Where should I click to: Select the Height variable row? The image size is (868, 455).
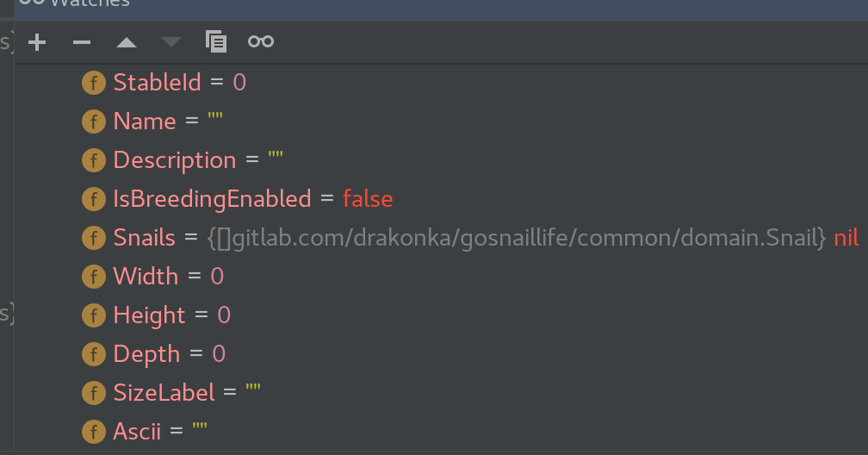tap(149, 315)
